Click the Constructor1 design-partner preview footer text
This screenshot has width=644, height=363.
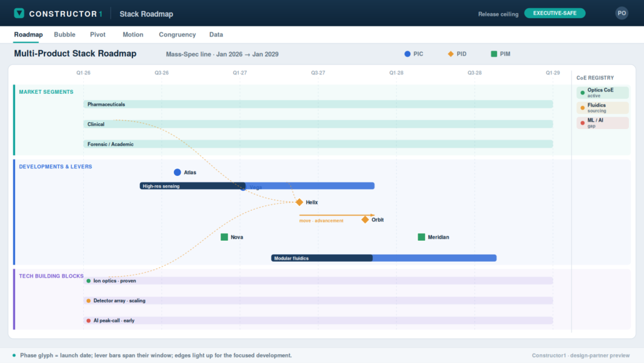pos(581,355)
